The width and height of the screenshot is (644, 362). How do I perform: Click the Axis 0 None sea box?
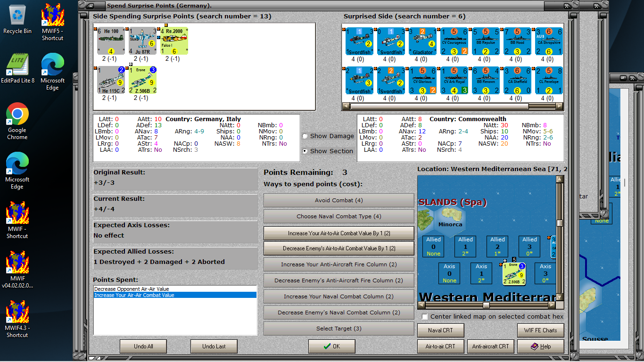449,273
